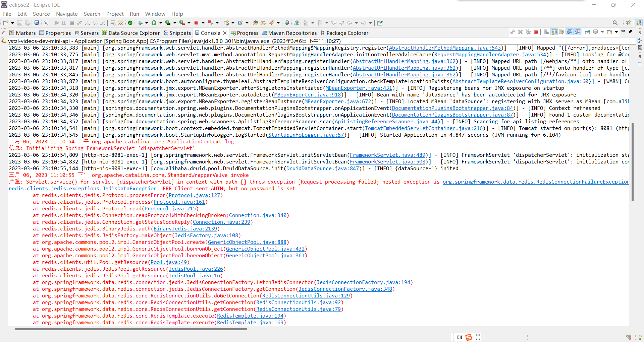Expand the Display Selected Console dropdown
Viewport: 644px width, 342px height.
602,32
